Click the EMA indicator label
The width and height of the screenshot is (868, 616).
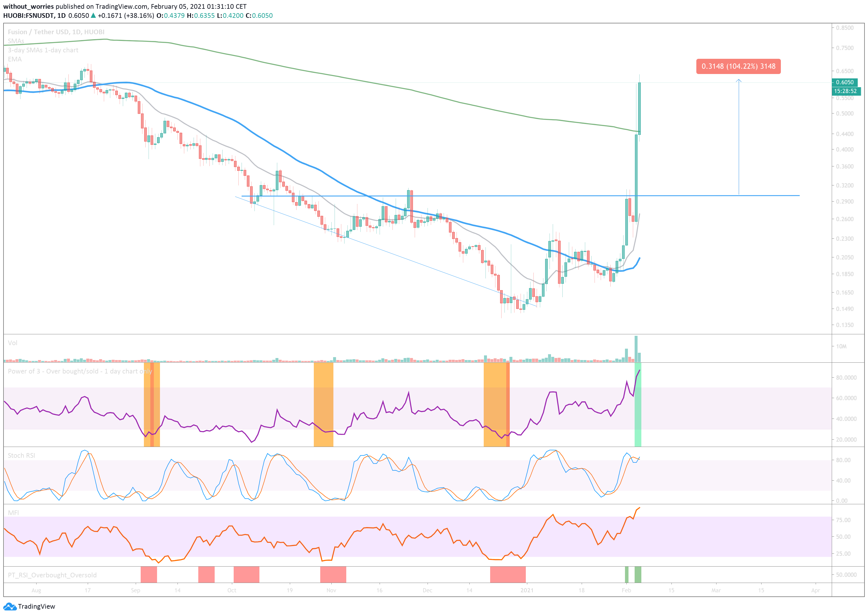(x=15, y=59)
